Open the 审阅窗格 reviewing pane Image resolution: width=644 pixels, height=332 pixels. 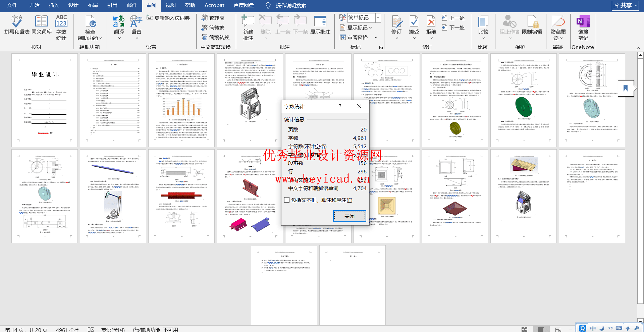coord(354,37)
